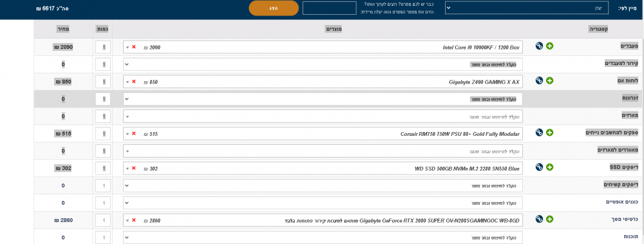Click the 2860 ₪ price in the price column

tap(63, 221)
